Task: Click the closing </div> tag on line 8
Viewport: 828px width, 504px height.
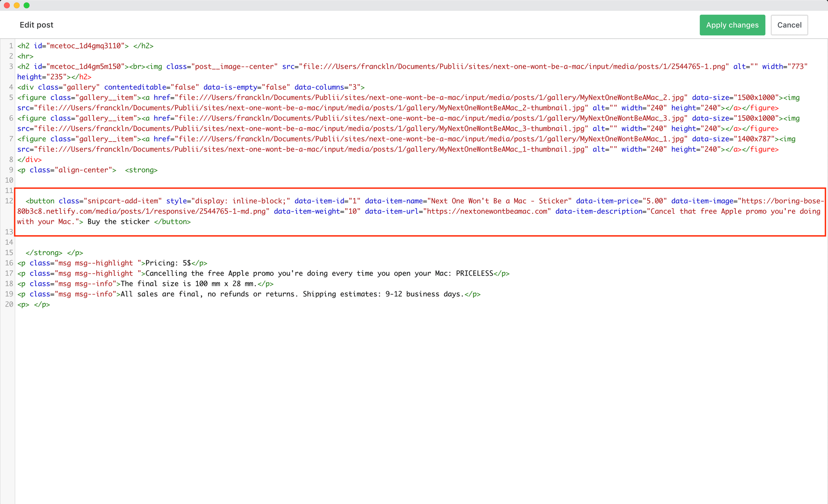Action: [29, 160]
